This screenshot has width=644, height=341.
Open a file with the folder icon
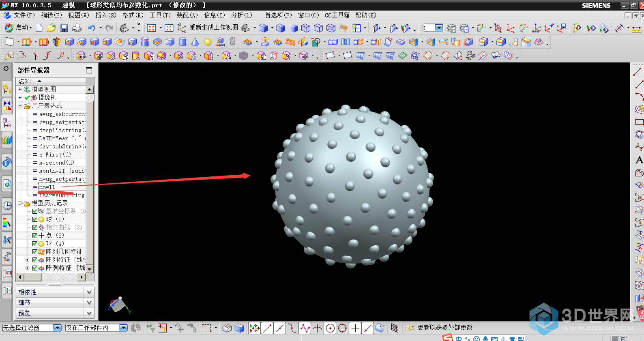pyautogui.click(x=51, y=28)
